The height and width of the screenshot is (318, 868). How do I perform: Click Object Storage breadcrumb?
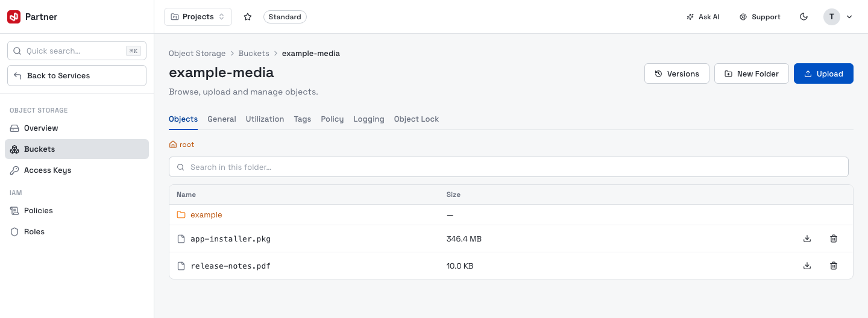point(197,54)
